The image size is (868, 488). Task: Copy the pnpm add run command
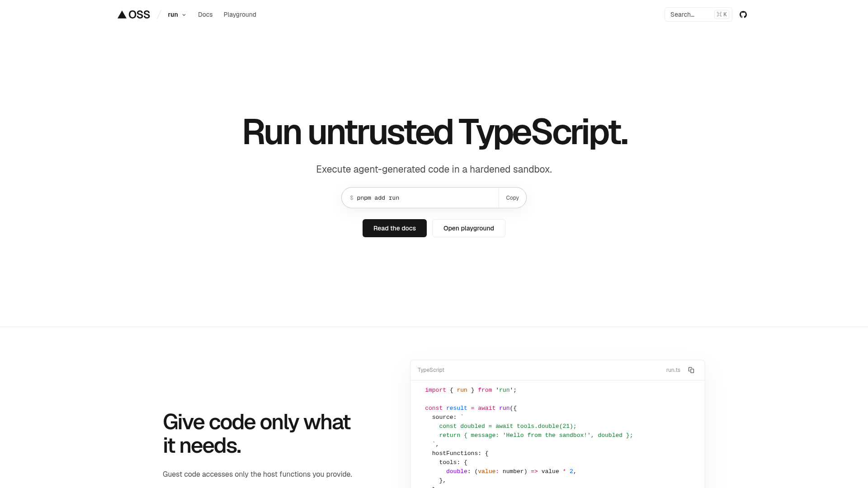(512, 198)
